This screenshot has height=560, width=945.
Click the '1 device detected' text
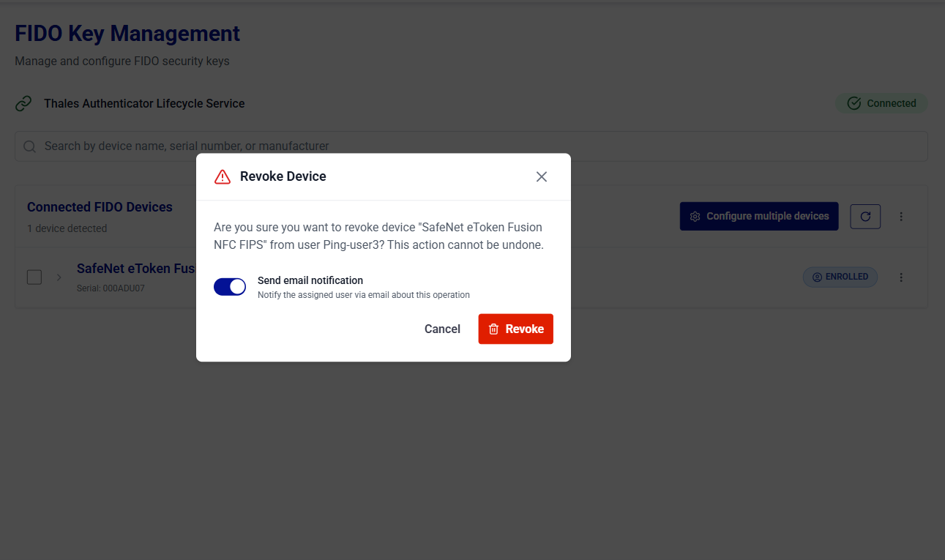[x=67, y=228]
